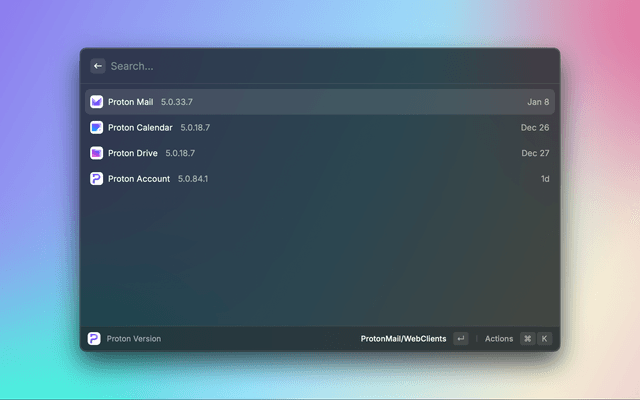
Task: Open the Actions menu
Action: coord(498,339)
